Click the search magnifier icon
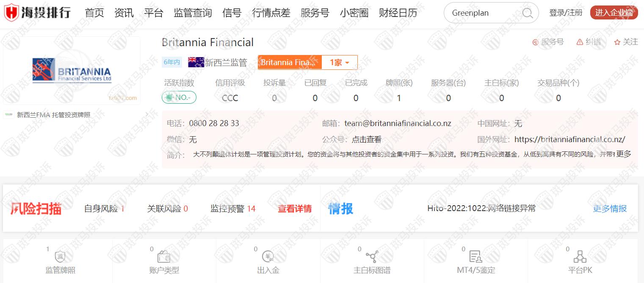 tap(528, 13)
